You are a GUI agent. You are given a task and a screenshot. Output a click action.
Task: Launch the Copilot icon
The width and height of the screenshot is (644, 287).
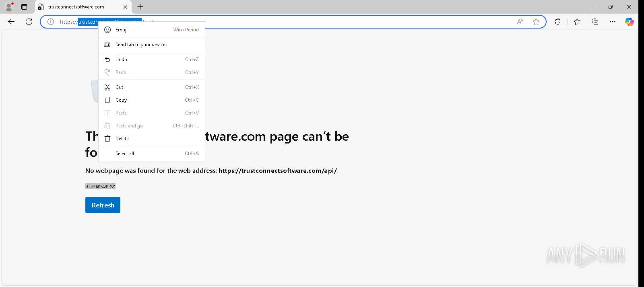(630, 22)
